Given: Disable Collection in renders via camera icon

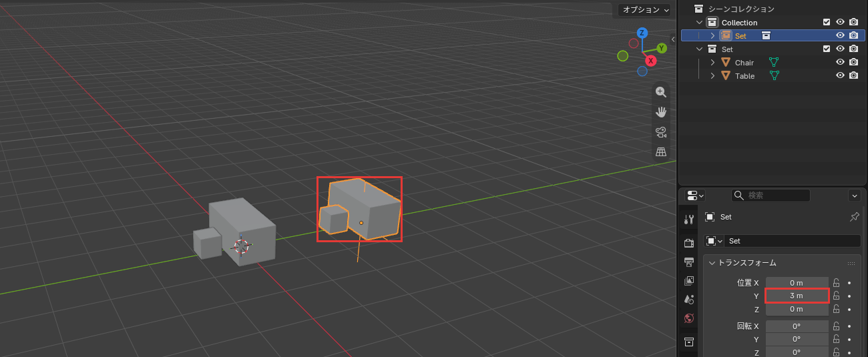Looking at the screenshot, I should point(853,22).
